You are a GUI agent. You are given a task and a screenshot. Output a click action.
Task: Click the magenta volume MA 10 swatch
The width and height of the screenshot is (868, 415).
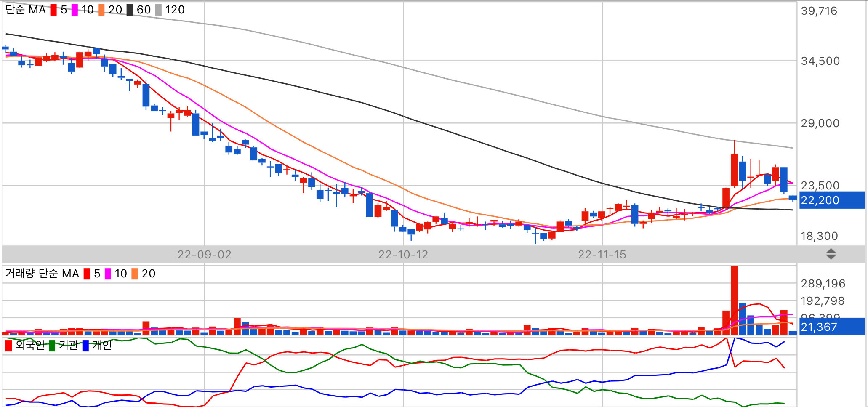[108, 274]
